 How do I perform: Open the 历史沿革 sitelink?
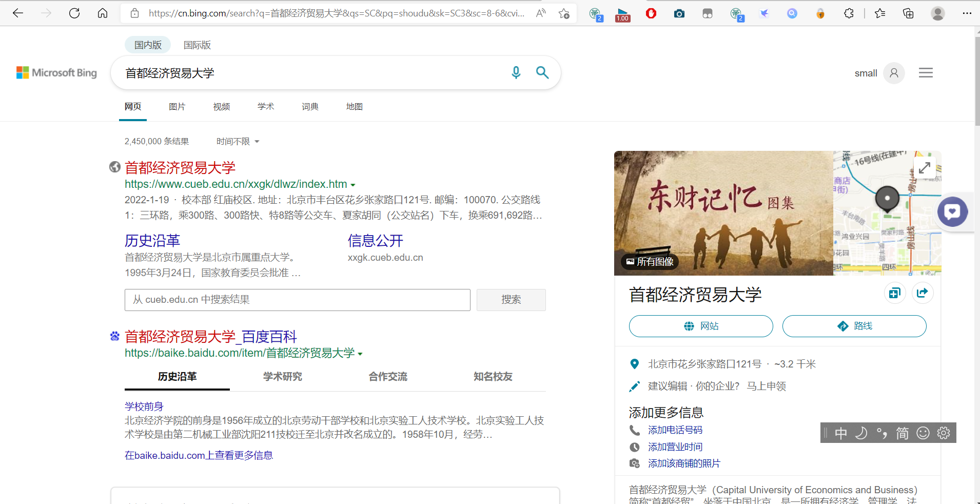(152, 241)
